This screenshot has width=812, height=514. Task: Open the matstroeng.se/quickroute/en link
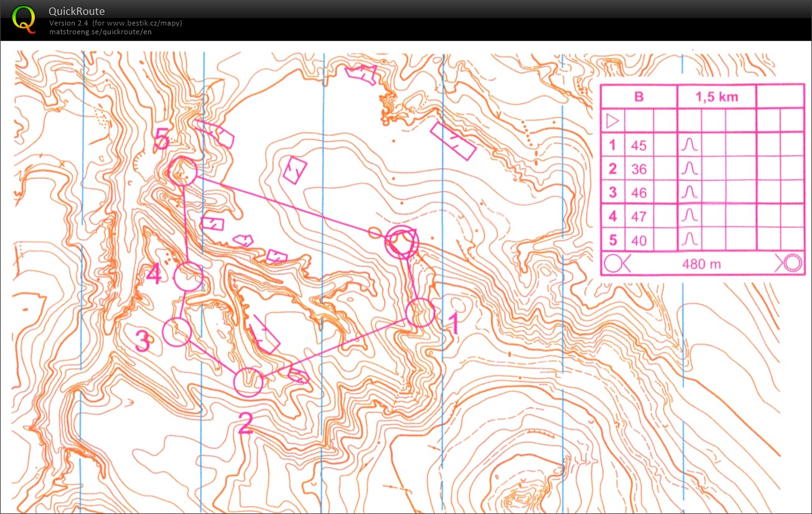(100, 32)
